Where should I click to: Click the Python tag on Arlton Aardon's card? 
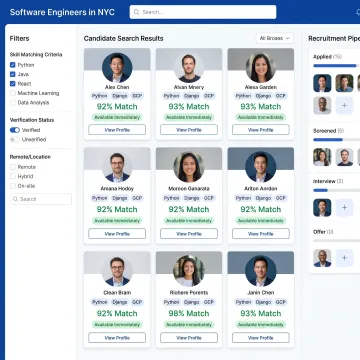pyautogui.click(x=243, y=198)
